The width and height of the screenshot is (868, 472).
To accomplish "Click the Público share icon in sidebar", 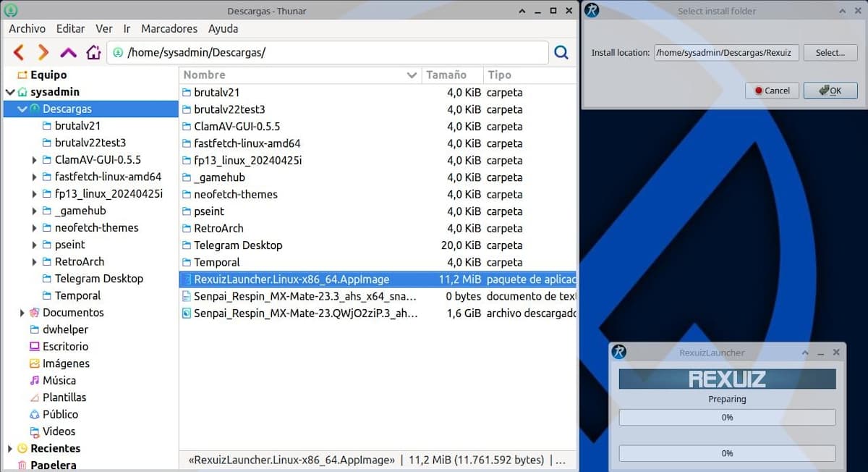I will pyautogui.click(x=34, y=414).
